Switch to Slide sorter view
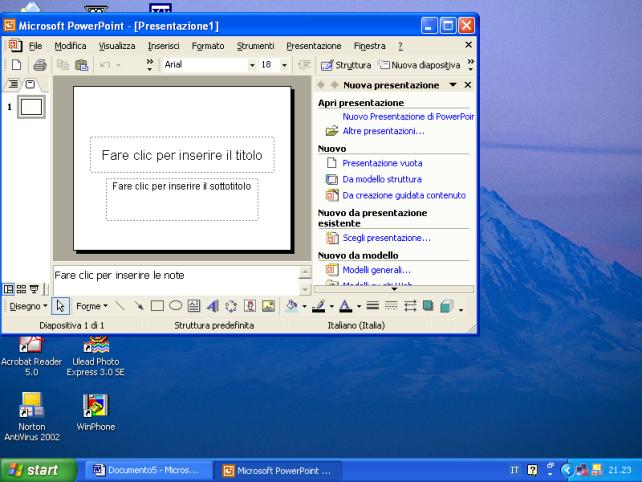 tap(21, 289)
